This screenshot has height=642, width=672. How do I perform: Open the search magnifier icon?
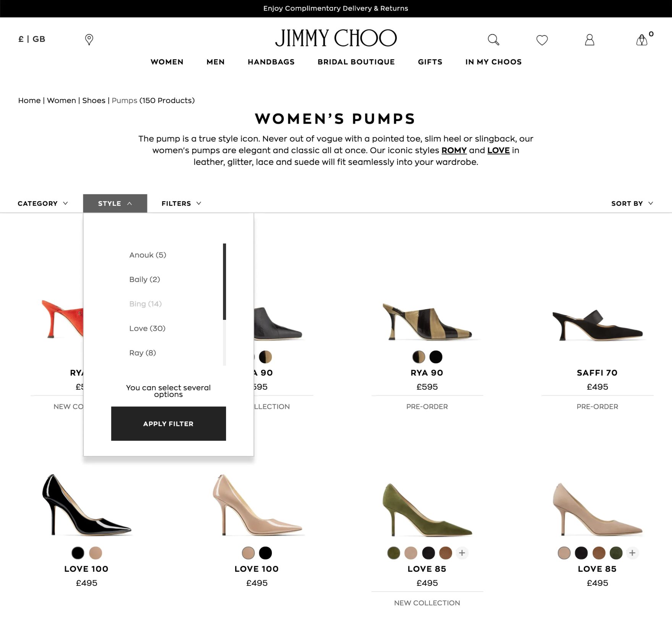pos(493,40)
